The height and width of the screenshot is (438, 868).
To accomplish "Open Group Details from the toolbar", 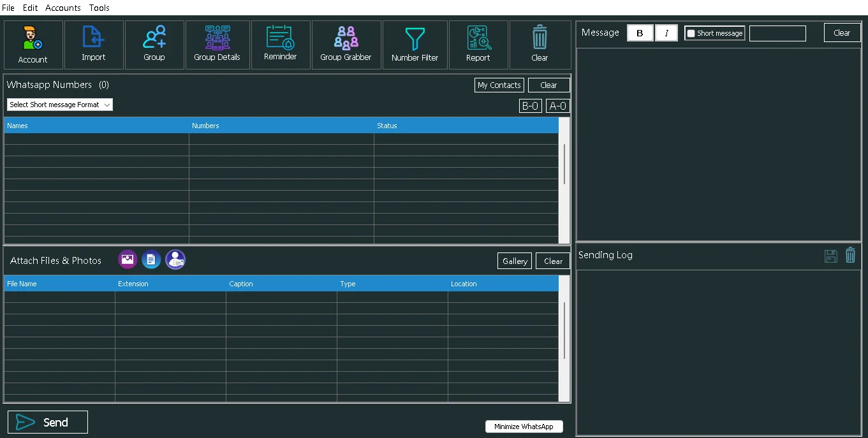I will pos(217,45).
